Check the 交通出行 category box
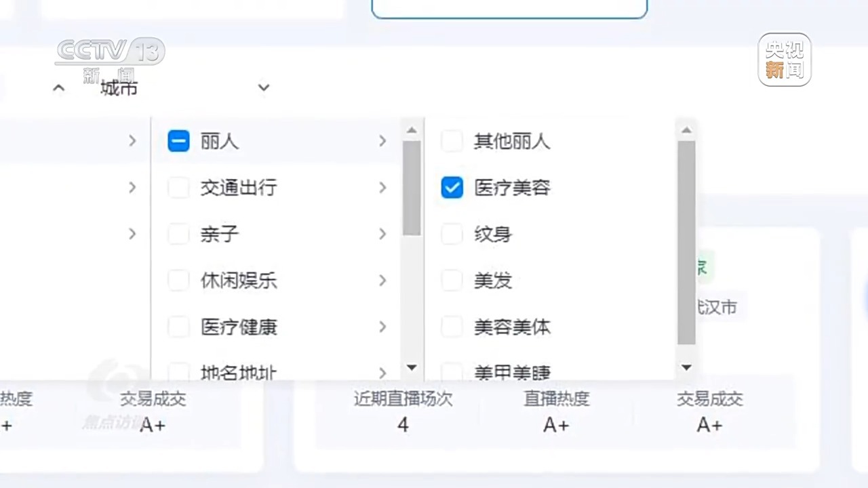 click(x=178, y=188)
